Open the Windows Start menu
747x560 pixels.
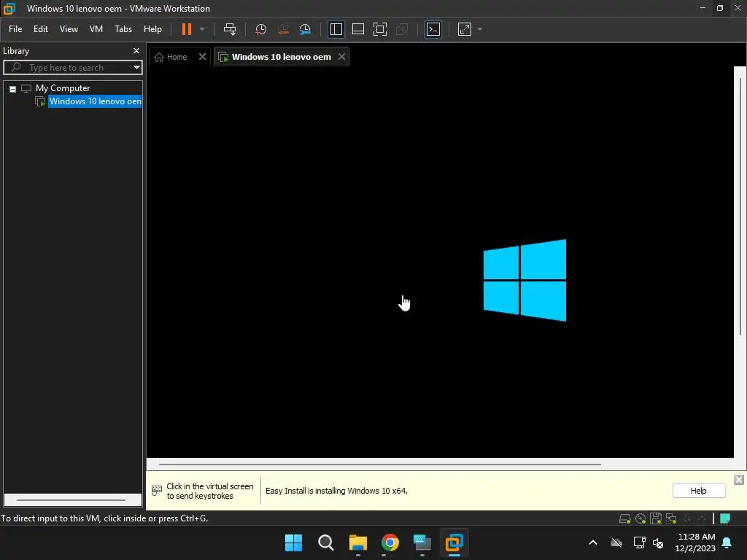tap(293, 542)
